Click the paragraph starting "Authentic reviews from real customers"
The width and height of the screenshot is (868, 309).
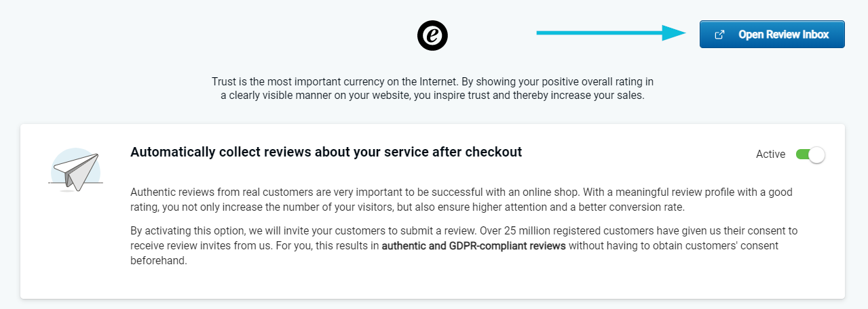pyautogui.click(x=461, y=199)
